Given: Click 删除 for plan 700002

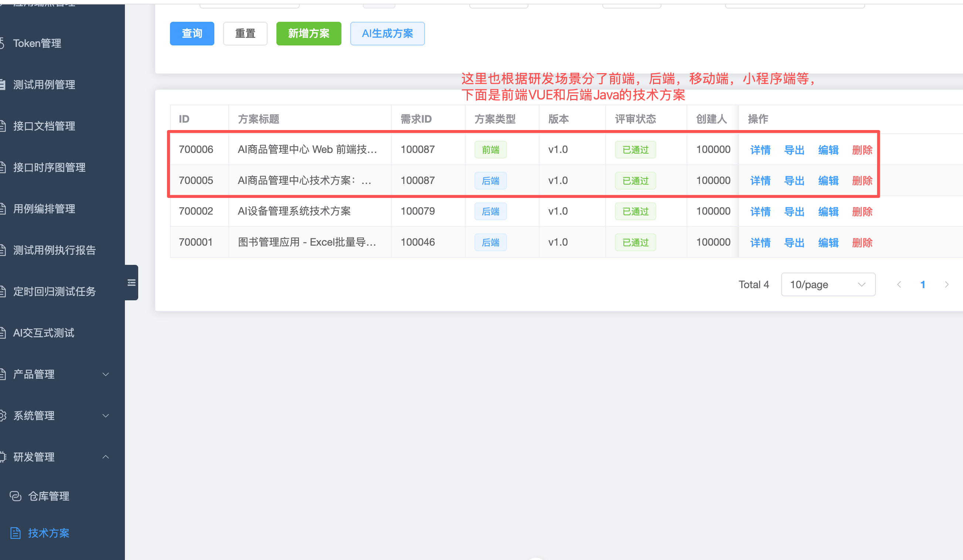Looking at the screenshot, I should point(862,212).
